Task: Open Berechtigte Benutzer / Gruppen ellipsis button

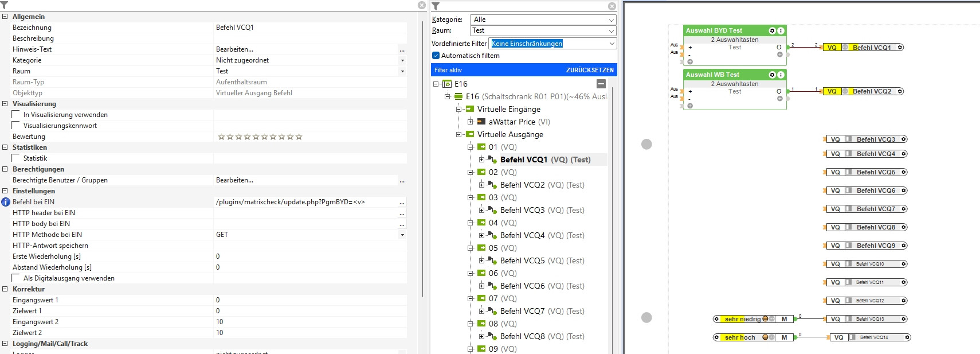Action: pyautogui.click(x=402, y=180)
